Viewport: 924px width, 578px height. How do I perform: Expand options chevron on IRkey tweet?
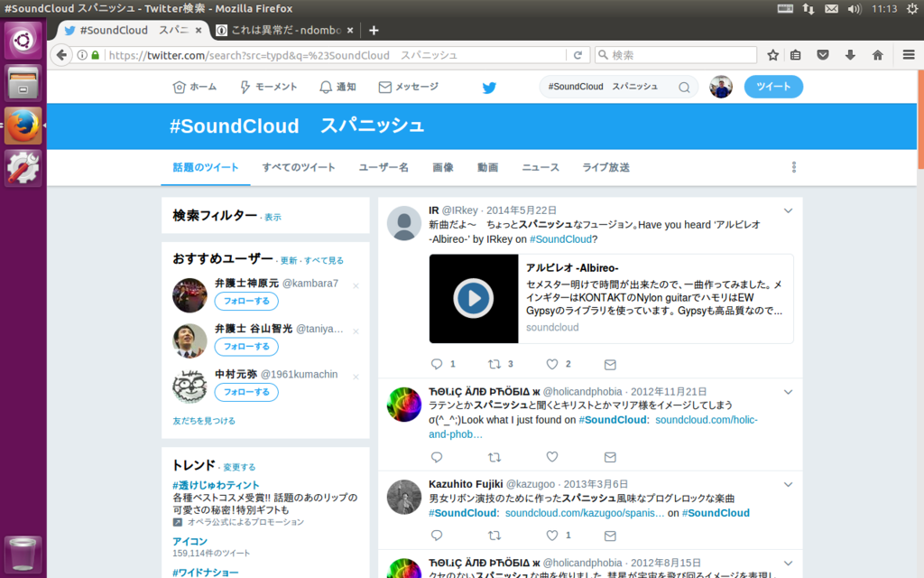788,210
